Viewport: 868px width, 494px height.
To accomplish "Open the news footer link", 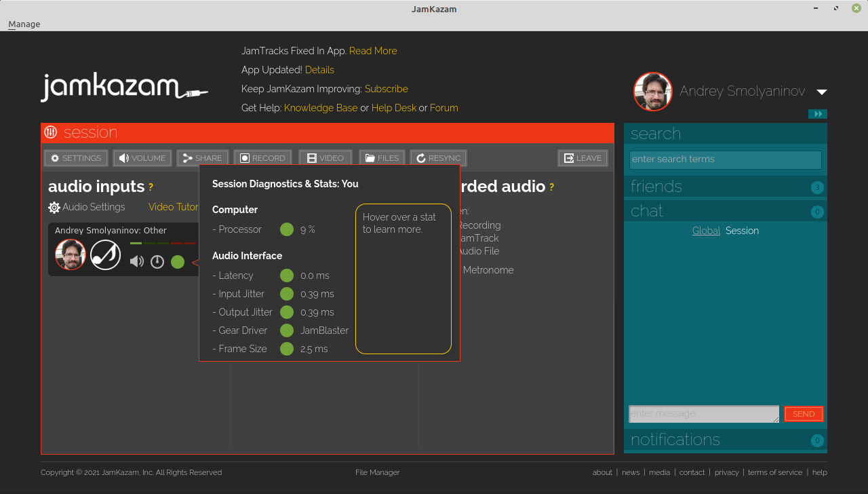I will [x=631, y=472].
